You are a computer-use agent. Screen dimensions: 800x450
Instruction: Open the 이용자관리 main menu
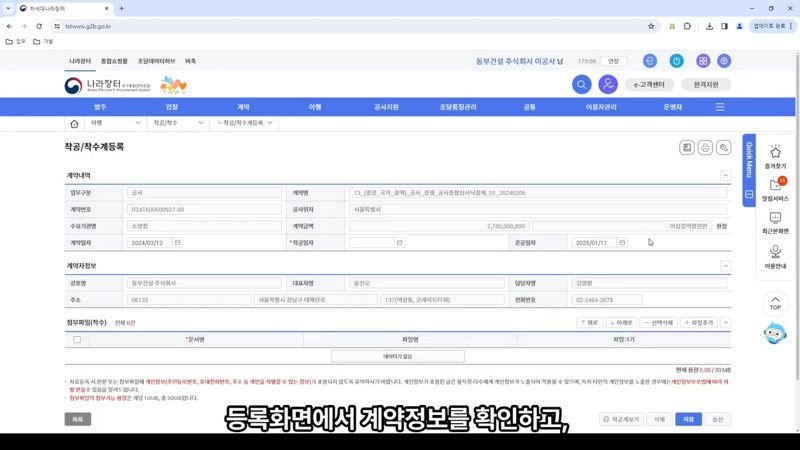(x=601, y=107)
